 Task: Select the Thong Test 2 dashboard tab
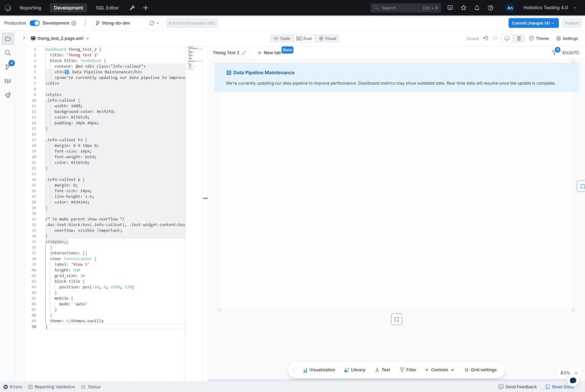[227, 51]
